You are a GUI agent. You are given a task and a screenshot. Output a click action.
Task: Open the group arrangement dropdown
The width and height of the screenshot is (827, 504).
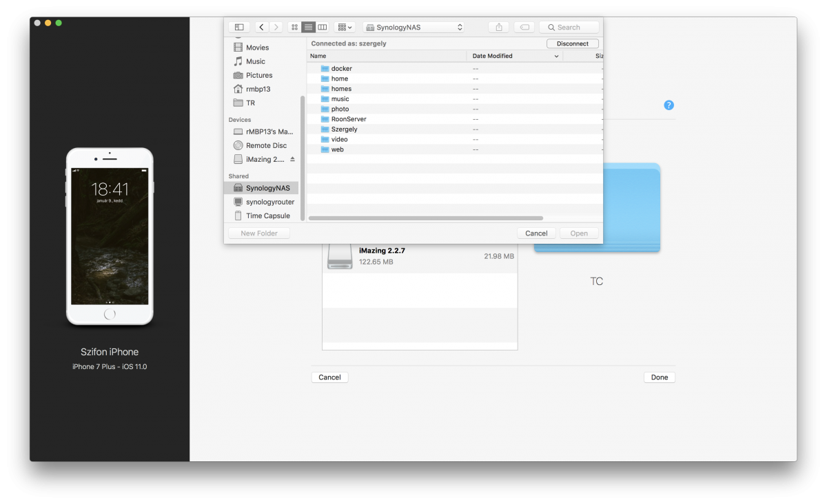pyautogui.click(x=345, y=27)
